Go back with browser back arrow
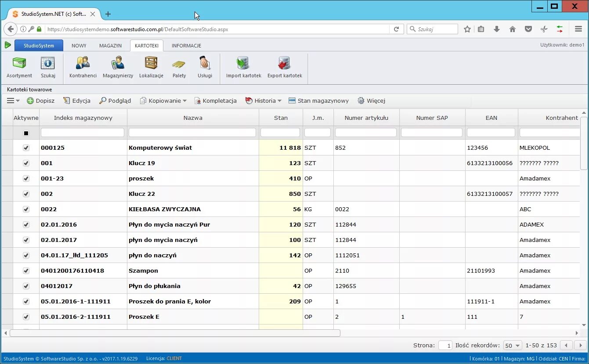 coord(11,29)
